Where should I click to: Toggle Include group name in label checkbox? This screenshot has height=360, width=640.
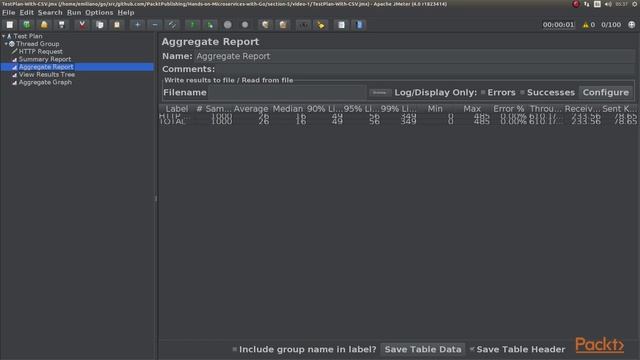(x=235, y=349)
